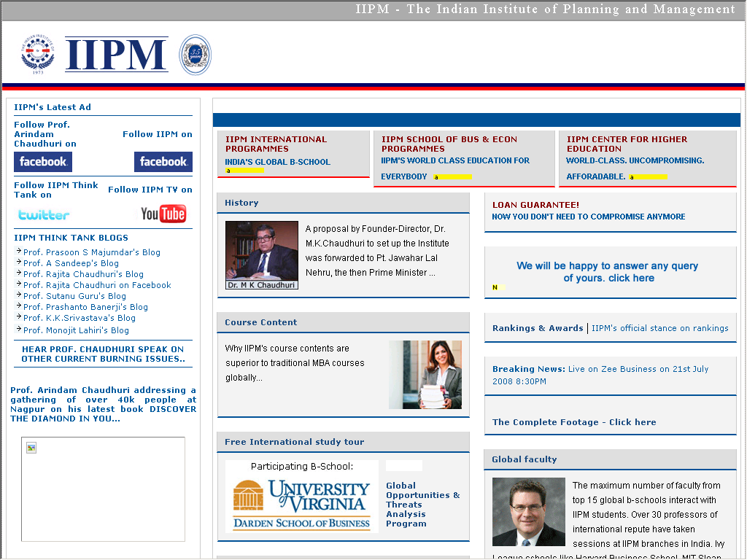The width and height of the screenshot is (747, 560).
Task: Click University of Virginia Darden logo
Action: [301, 505]
